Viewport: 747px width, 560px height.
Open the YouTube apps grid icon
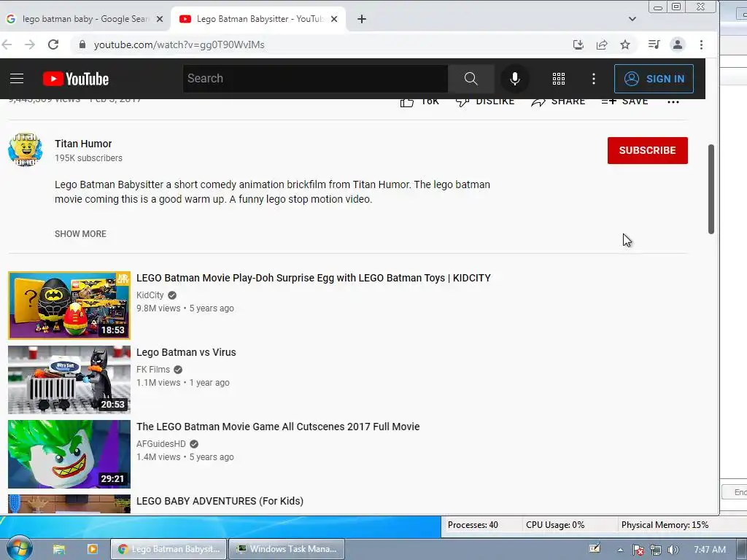tap(559, 79)
